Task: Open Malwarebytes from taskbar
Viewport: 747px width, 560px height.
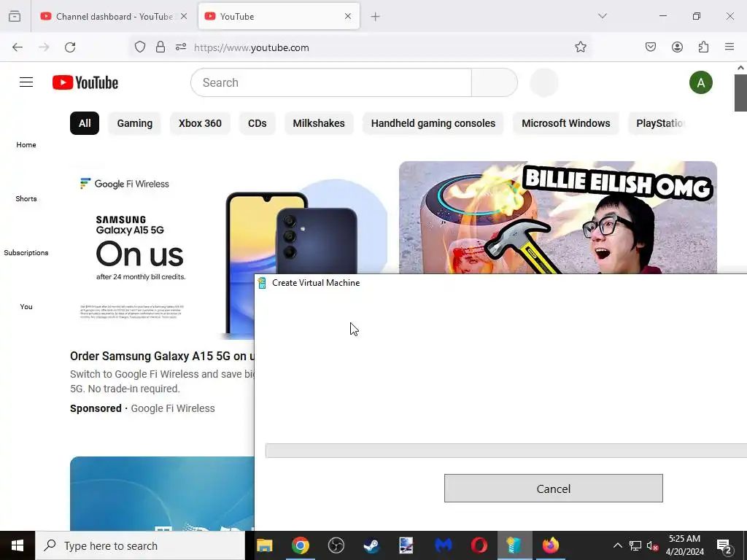Action: coord(443,545)
